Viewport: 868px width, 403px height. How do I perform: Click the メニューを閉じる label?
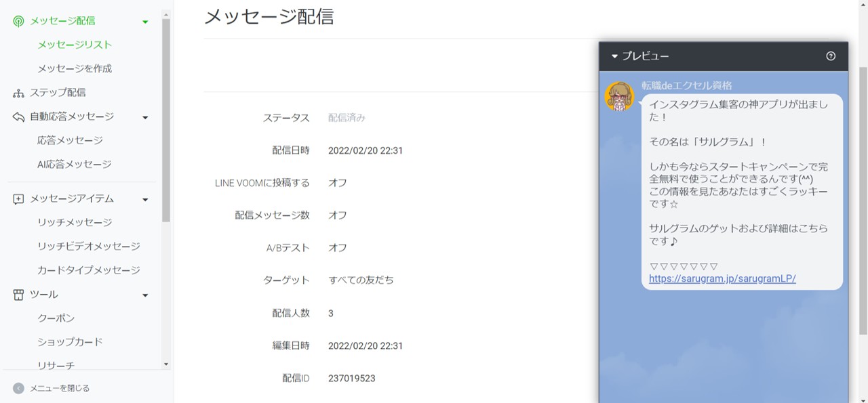(x=60, y=388)
